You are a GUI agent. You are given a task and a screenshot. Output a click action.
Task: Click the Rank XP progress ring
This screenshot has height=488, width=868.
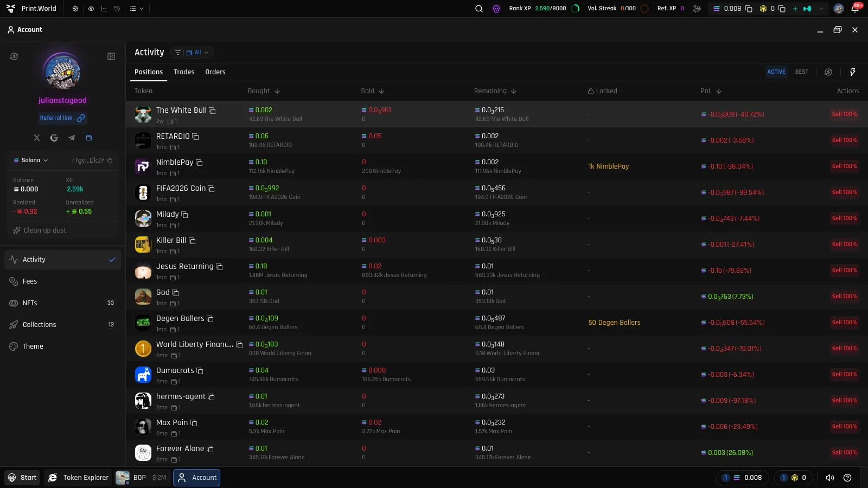576,9
